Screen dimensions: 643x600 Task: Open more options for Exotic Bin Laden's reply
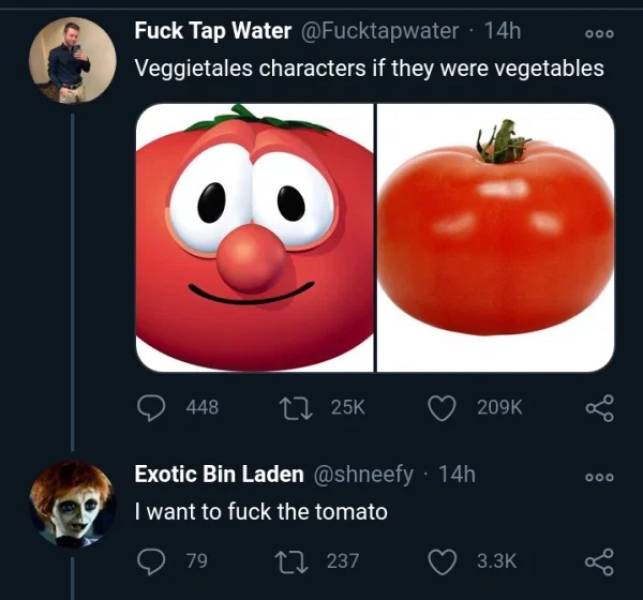(x=599, y=476)
